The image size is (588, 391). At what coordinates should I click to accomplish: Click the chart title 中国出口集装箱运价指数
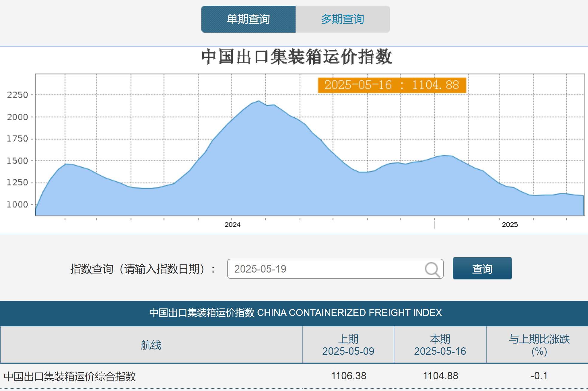pos(296,57)
